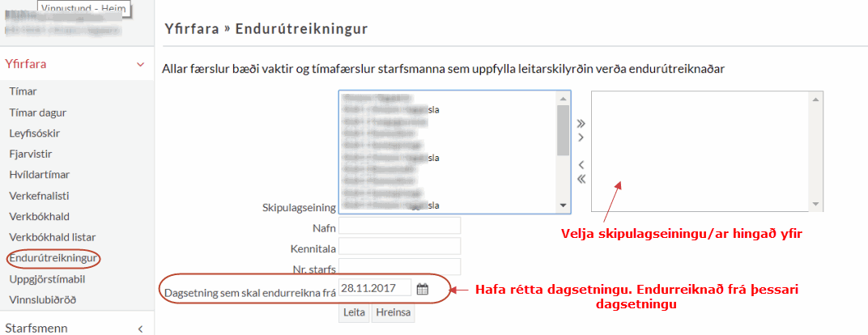This screenshot has height=335, width=868.
Task: Open Hvíldartímar in the sidebar
Action: 39,175
